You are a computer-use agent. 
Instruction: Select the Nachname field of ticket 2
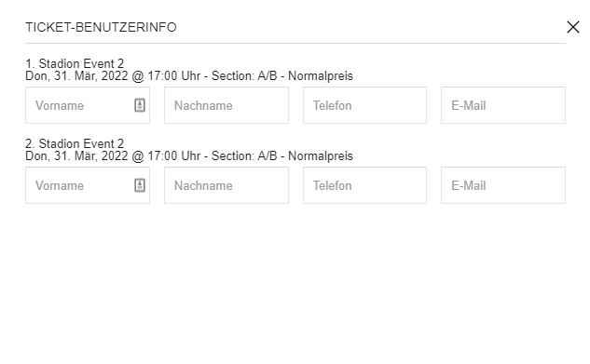click(x=226, y=185)
